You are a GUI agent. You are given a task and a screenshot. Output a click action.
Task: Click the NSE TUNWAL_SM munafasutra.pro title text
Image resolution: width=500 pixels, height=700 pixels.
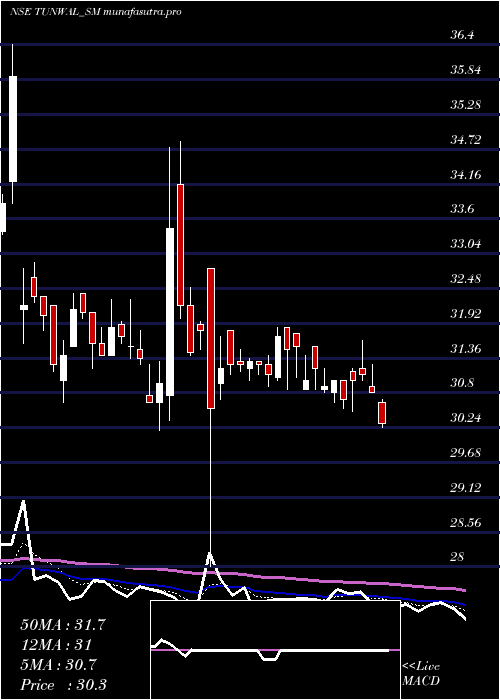point(95,12)
